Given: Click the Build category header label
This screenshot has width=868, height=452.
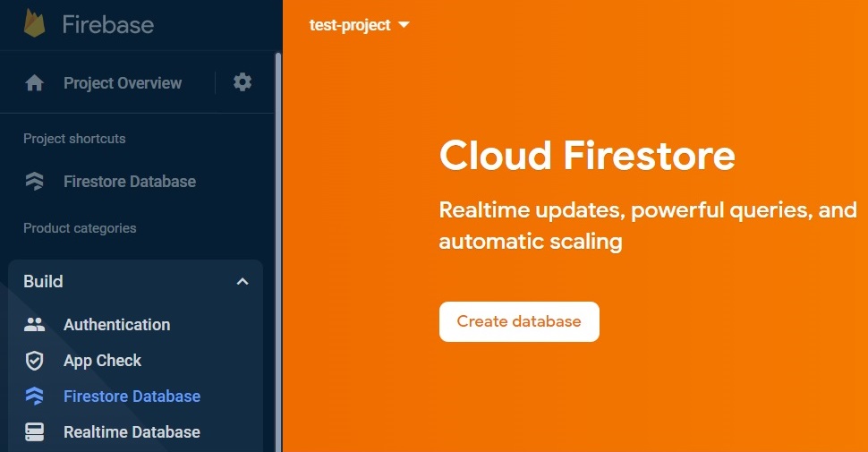Looking at the screenshot, I should click(43, 281).
